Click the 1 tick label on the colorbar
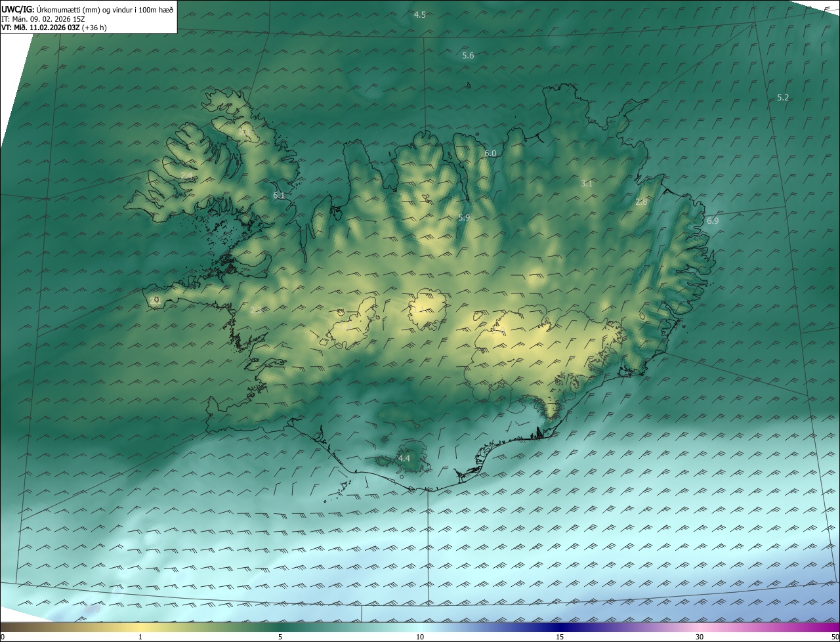The image size is (840, 642). point(140,637)
